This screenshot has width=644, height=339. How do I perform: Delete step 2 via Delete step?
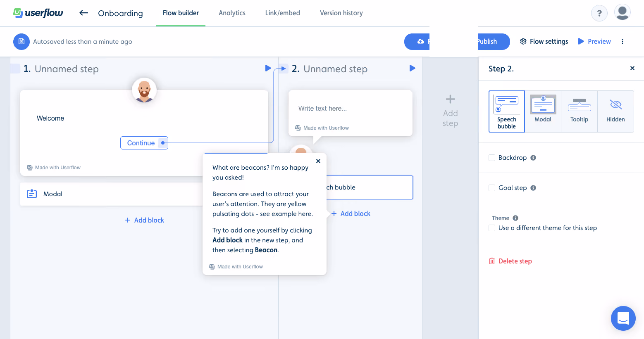click(x=510, y=261)
